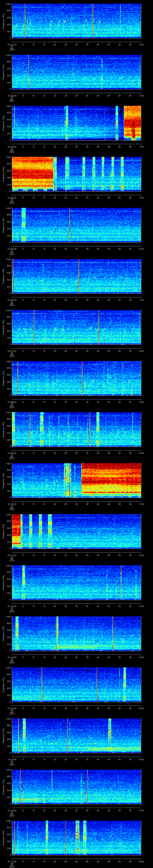Select the only red vertical line in 23:02:00 panel

(x=29, y=72)
